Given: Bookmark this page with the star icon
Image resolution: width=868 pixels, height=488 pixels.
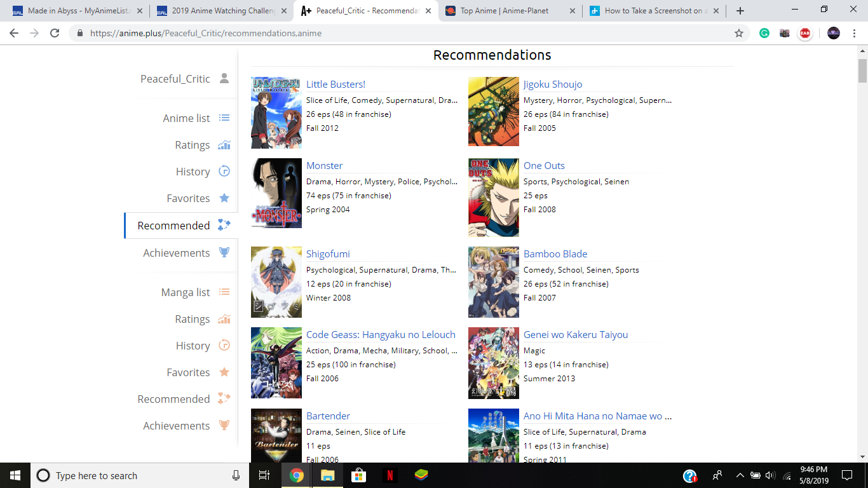Looking at the screenshot, I should pos(739,33).
